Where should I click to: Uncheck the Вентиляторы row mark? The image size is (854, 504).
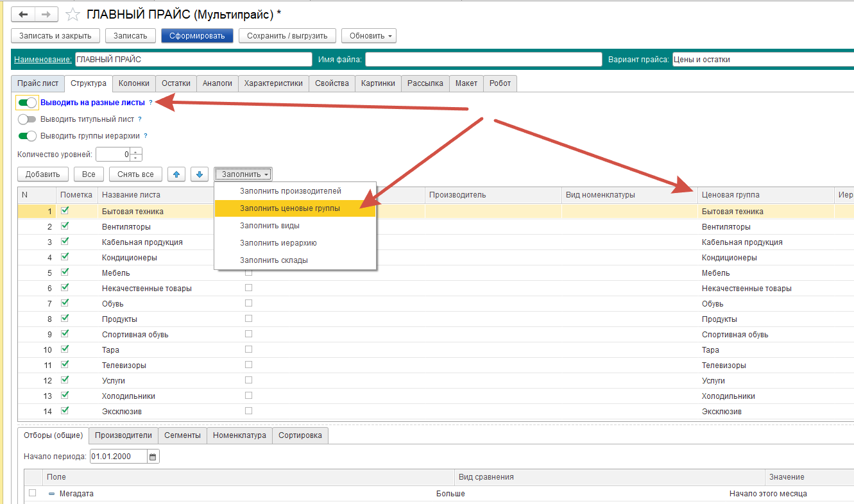pos(65,226)
